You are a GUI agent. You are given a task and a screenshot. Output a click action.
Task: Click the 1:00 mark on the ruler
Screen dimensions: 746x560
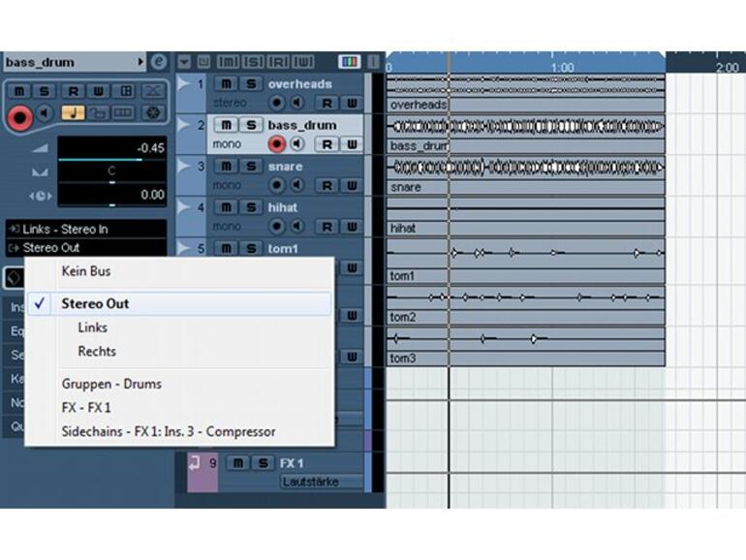[562, 67]
